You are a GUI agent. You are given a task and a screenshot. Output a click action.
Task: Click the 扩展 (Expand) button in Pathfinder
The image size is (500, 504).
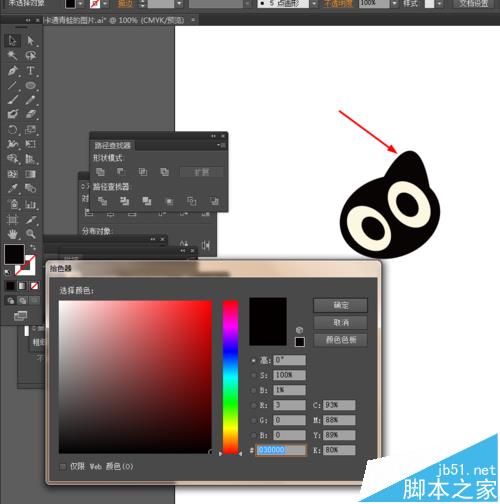[x=202, y=172]
